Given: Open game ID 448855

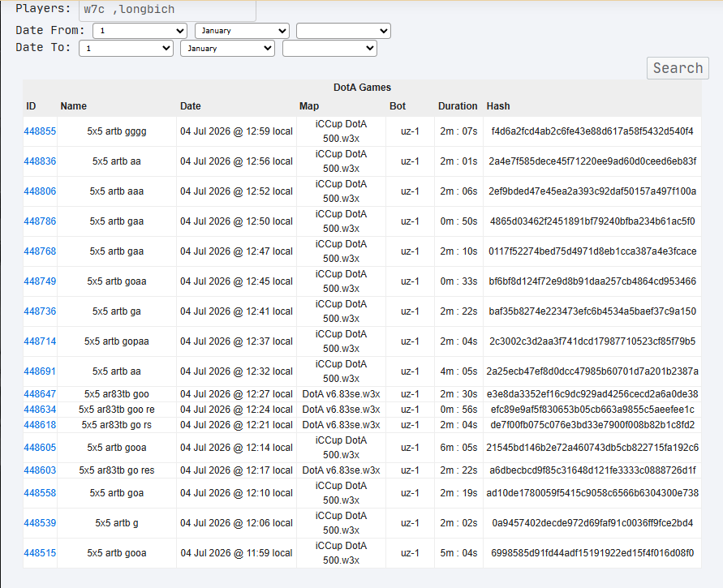Looking at the screenshot, I should [x=40, y=131].
